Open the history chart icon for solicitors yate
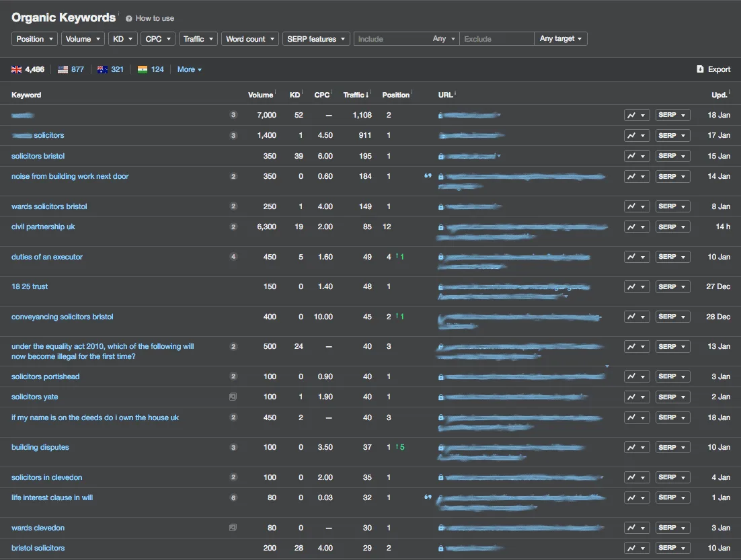Screen dimensions: 741x560 pyautogui.click(x=637, y=397)
